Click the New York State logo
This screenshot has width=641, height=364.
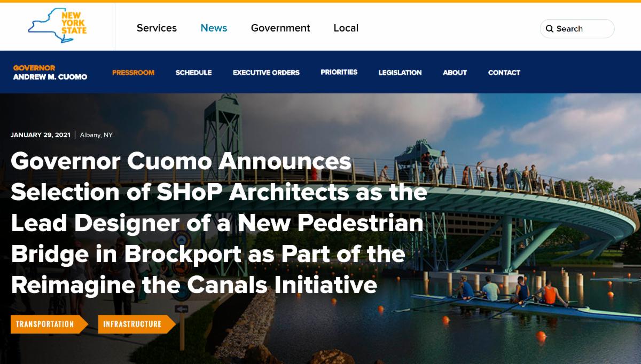(58, 26)
